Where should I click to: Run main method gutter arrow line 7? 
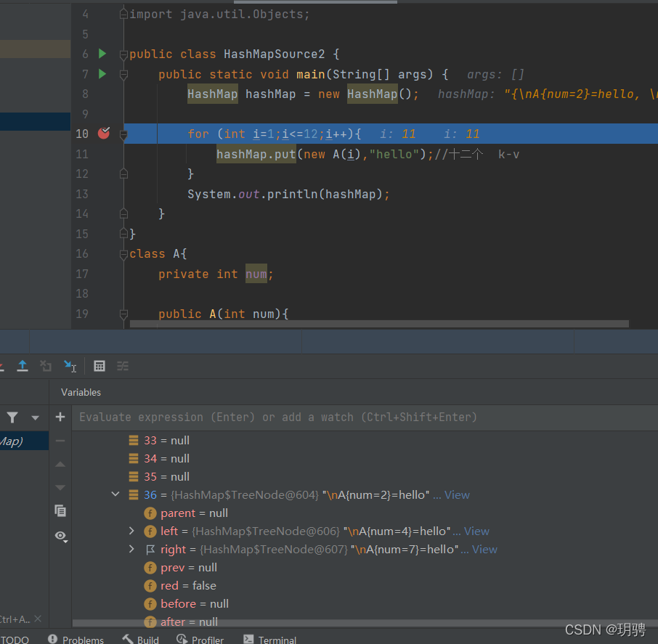coord(102,74)
